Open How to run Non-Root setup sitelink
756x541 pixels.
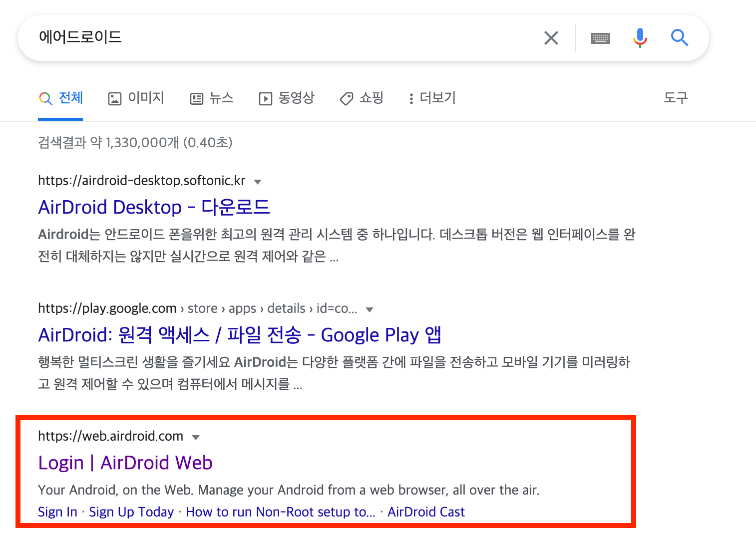click(x=281, y=512)
